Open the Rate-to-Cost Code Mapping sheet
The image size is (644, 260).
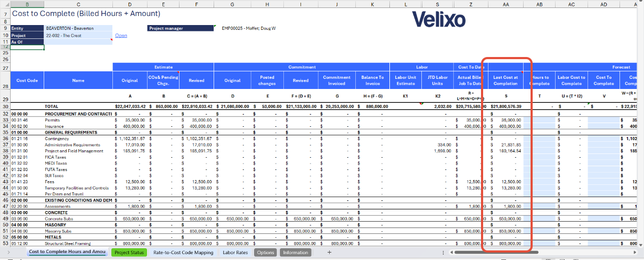pos(183,253)
